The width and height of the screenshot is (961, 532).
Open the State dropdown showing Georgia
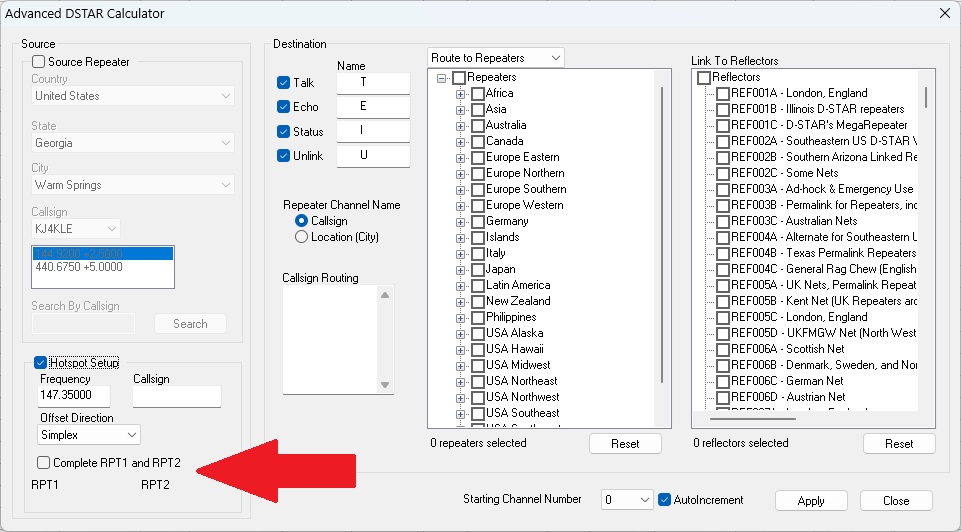click(132, 143)
